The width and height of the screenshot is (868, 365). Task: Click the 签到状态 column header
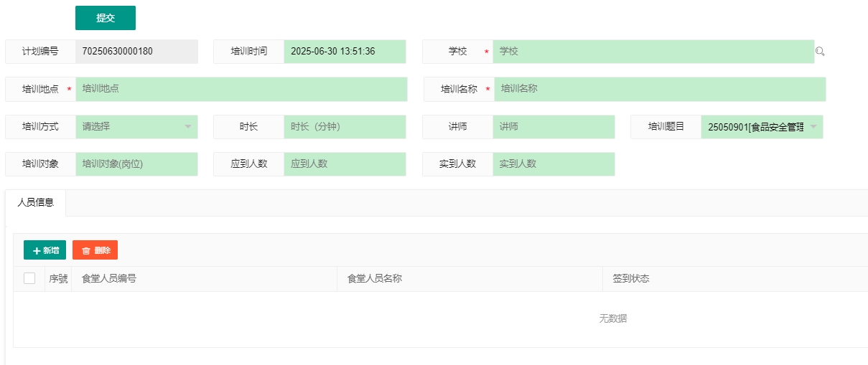[x=631, y=279]
